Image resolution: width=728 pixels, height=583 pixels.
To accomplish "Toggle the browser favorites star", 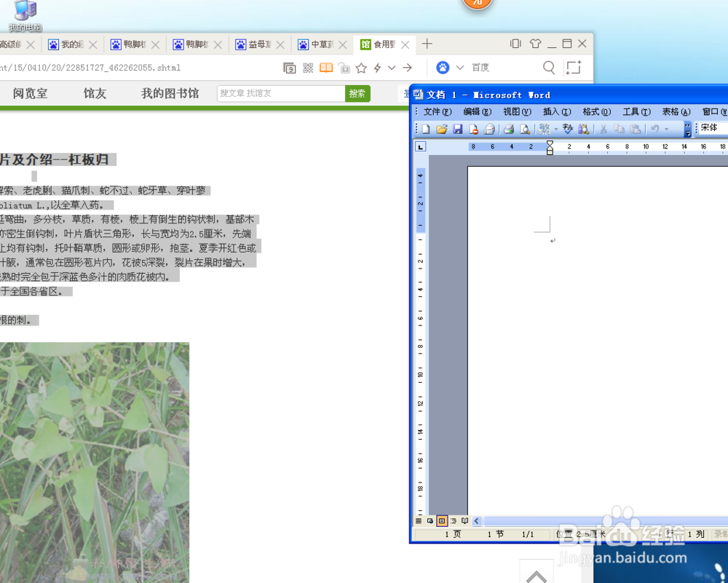I will [361, 67].
